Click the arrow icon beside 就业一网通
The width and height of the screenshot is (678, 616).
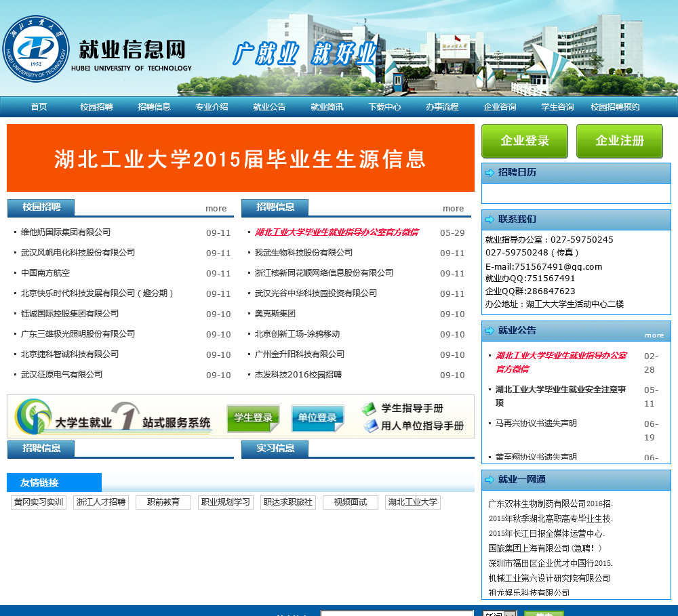[x=490, y=480]
